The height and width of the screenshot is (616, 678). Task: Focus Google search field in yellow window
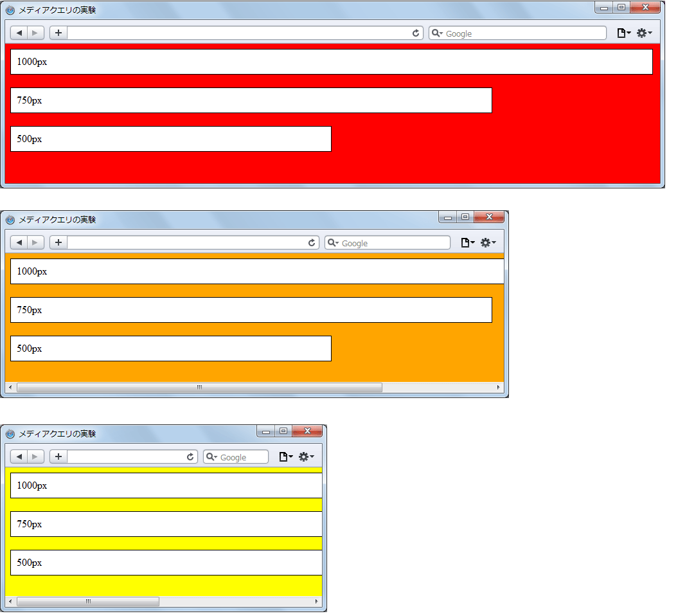click(236, 457)
